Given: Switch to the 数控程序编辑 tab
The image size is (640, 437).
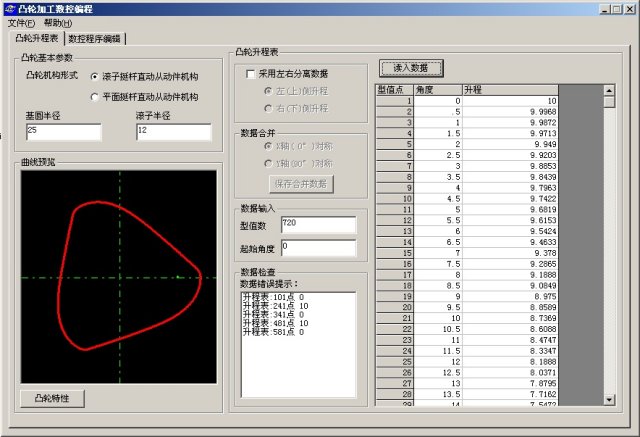Looking at the screenshot, I should tap(95, 38).
